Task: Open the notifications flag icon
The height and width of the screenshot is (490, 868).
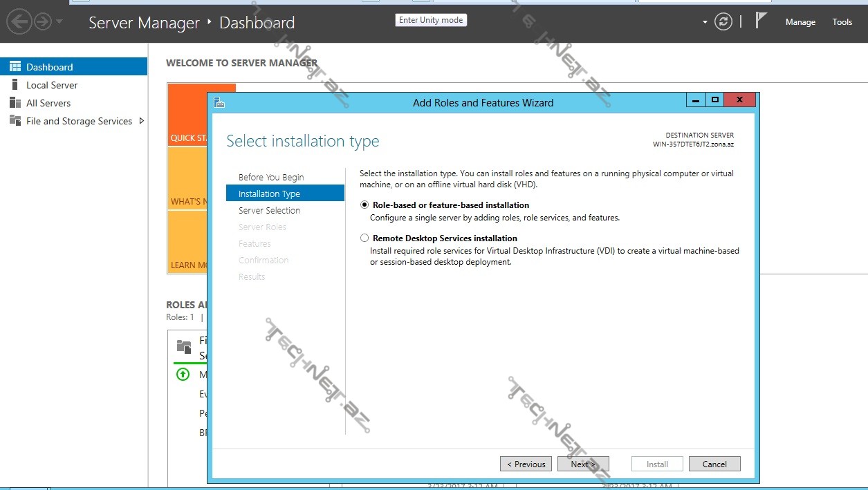Action: [x=761, y=21]
